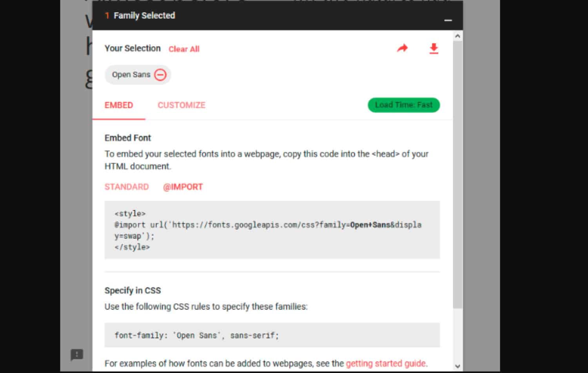Click the drawer vertical scrollbar thumb

(457, 175)
